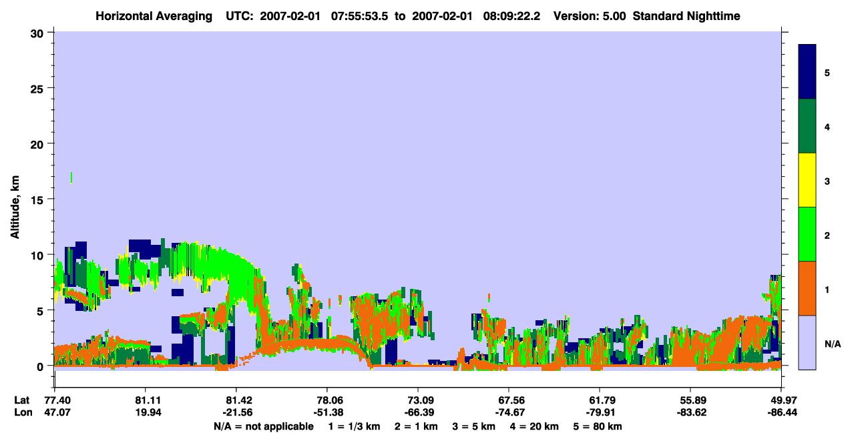The height and width of the screenshot is (445, 868).
Task: Click the 'Lon' row label
Action: click(x=23, y=412)
